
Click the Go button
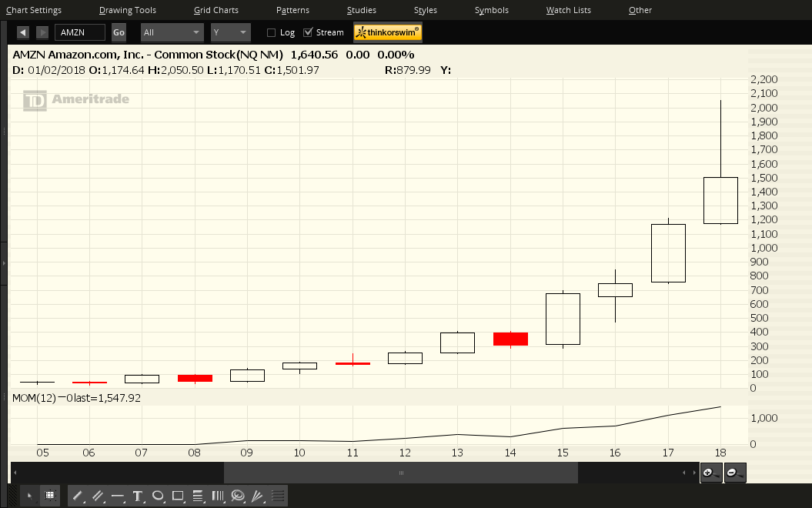point(119,32)
